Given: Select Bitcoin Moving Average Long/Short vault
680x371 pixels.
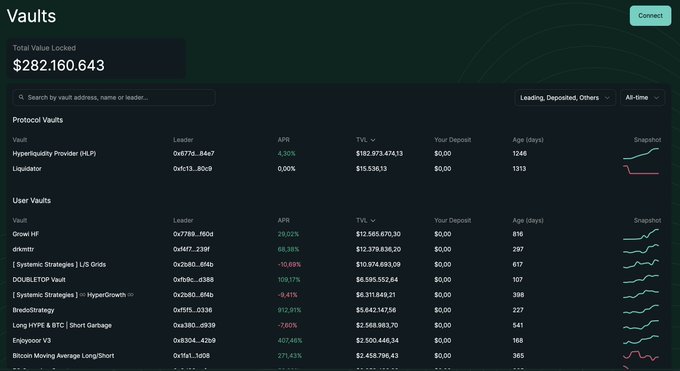Looking at the screenshot, I should [63, 355].
